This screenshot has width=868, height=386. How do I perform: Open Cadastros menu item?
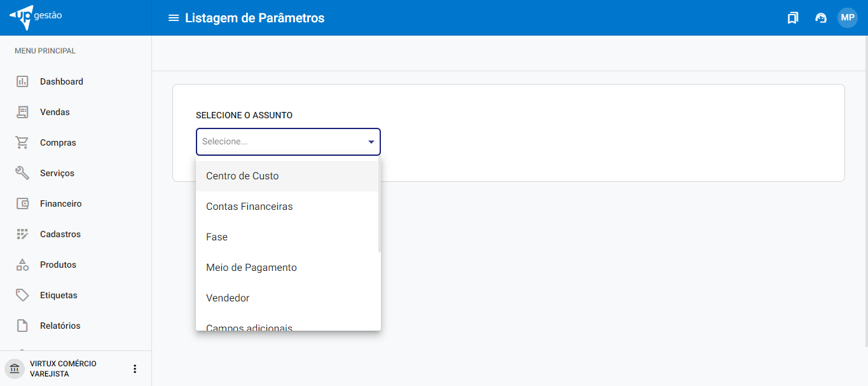[x=60, y=234]
